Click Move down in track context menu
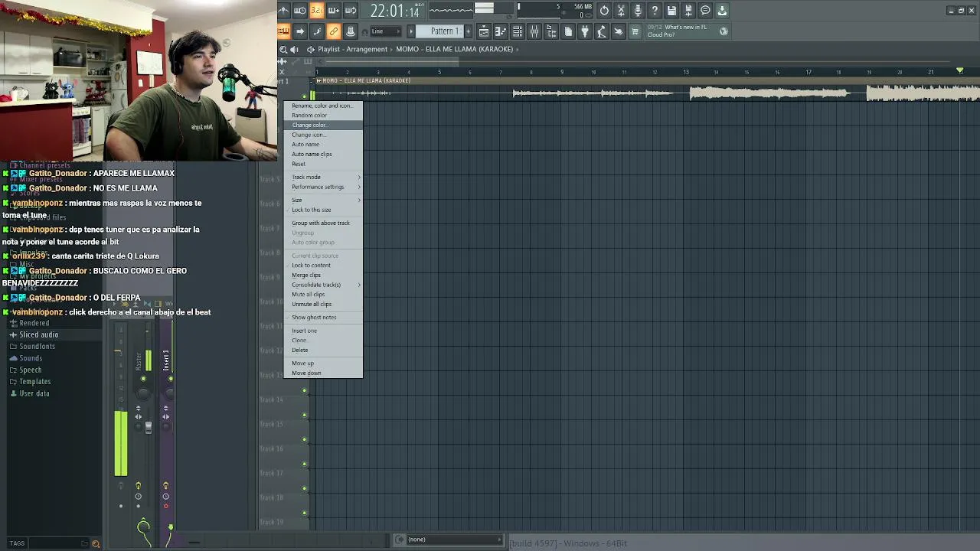Viewport: 980px width, 551px height. click(323, 373)
